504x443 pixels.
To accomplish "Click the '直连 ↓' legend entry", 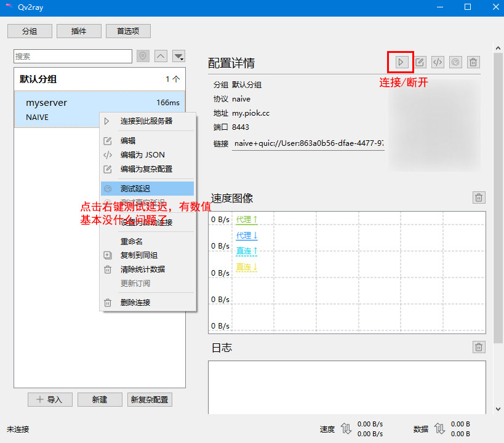I will pos(247,267).
